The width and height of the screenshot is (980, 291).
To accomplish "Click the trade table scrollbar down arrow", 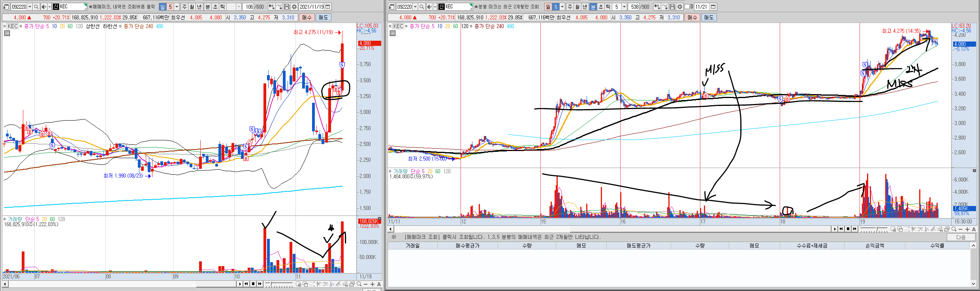I will tap(973, 284).
